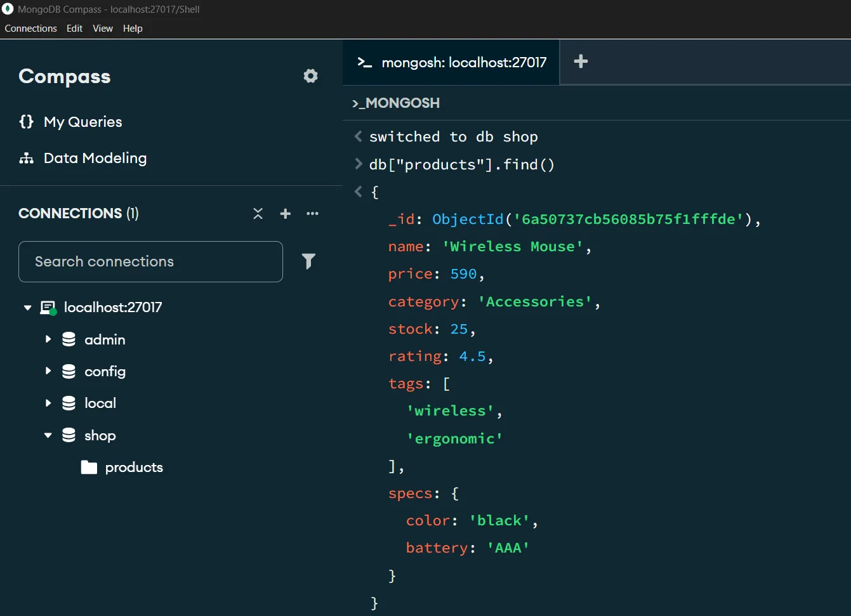
Task: Click the My Queries braces icon
Action: click(26, 121)
